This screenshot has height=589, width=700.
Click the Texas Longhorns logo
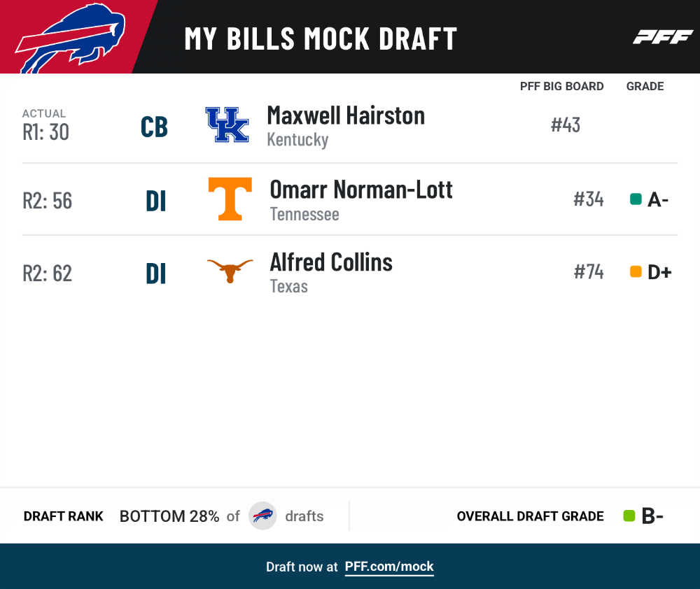tap(230, 271)
